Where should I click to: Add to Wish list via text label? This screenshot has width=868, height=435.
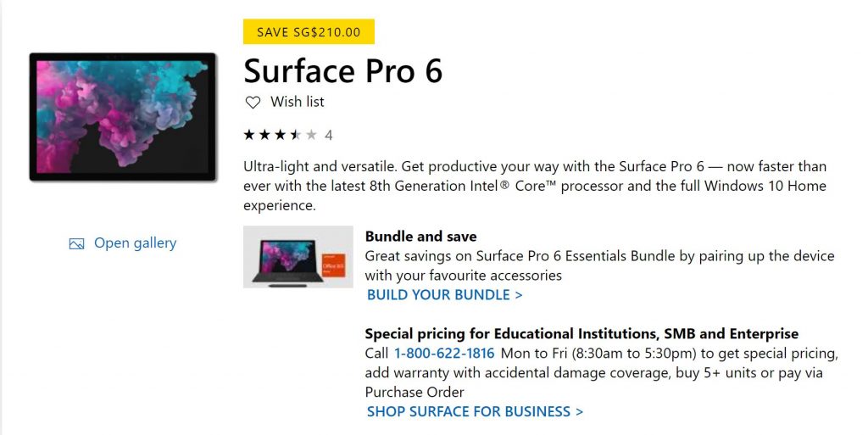pyautogui.click(x=297, y=102)
